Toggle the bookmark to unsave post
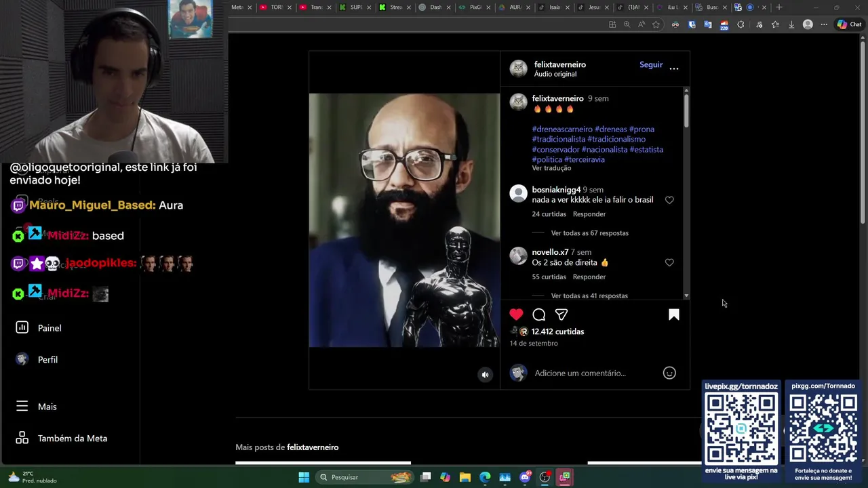 pos(674,314)
